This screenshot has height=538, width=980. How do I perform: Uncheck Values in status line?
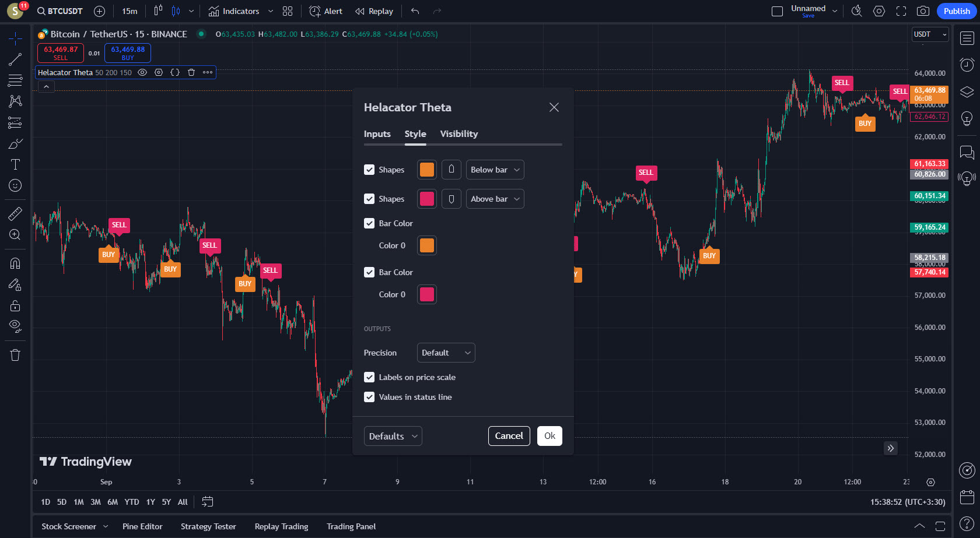pos(369,397)
